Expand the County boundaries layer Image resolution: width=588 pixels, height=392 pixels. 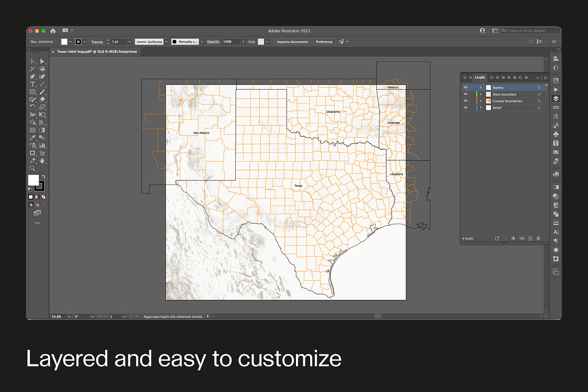(481, 101)
